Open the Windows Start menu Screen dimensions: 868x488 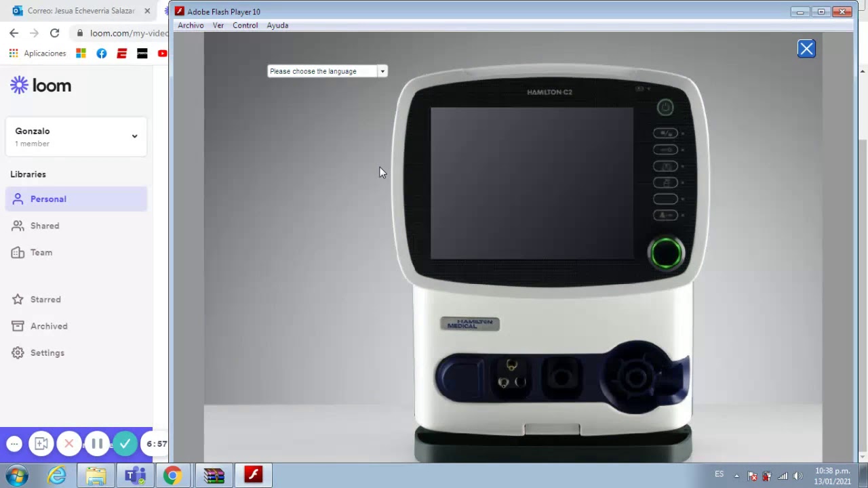coord(17,475)
